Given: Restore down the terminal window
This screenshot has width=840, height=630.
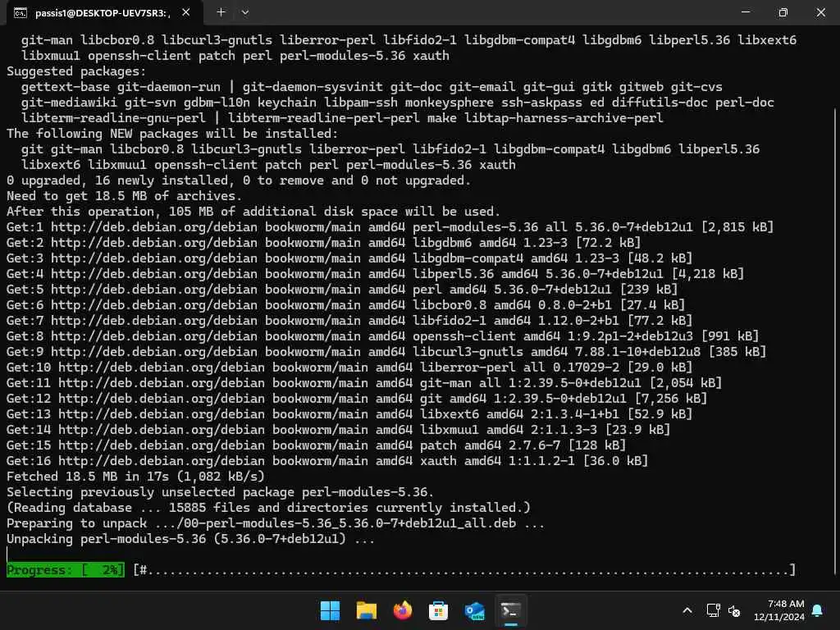Looking at the screenshot, I should tap(783, 11).
